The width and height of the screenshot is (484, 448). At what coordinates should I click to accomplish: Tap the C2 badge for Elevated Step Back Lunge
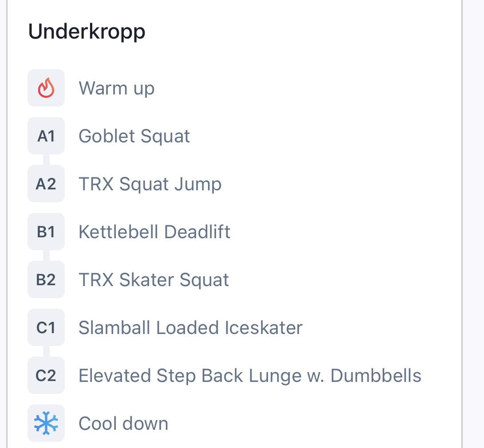click(x=46, y=375)
